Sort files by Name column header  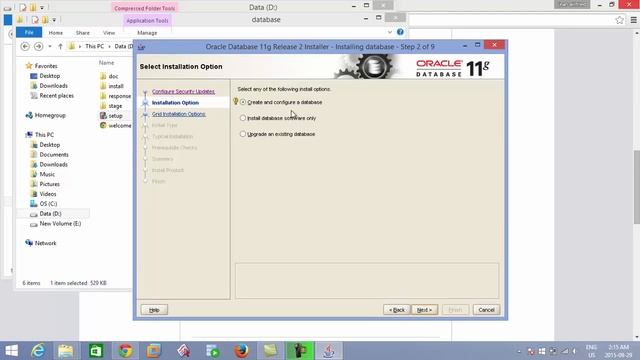[107, 63]
